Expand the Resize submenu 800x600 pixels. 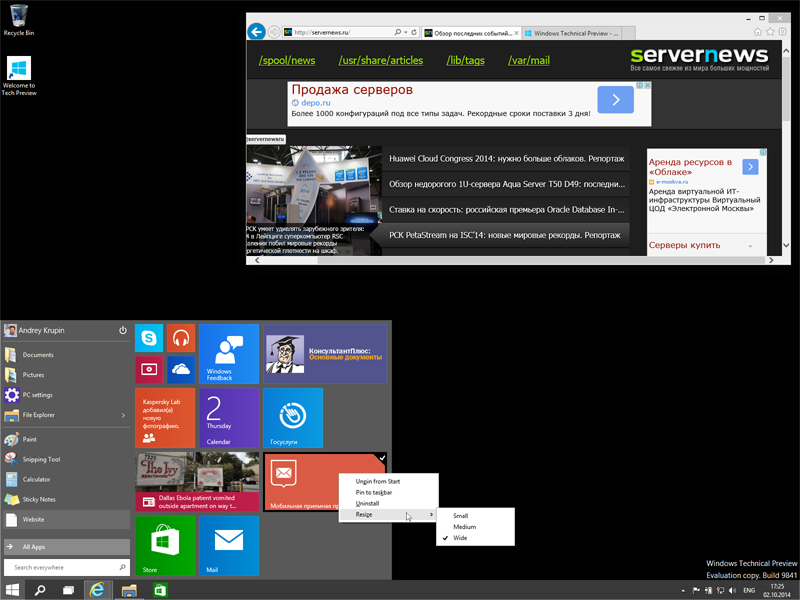coord(389,515)
